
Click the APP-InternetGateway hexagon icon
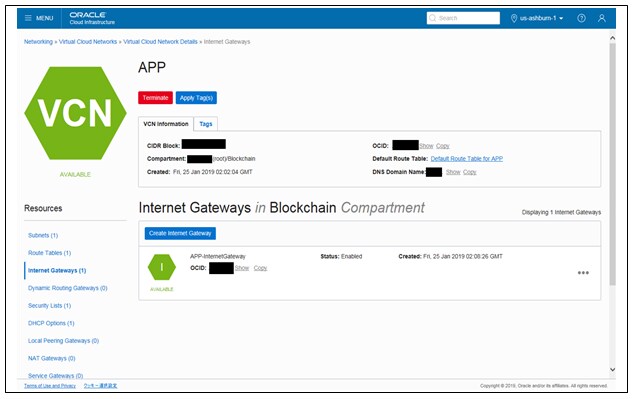pyautogui.click(x=162, y=267)
